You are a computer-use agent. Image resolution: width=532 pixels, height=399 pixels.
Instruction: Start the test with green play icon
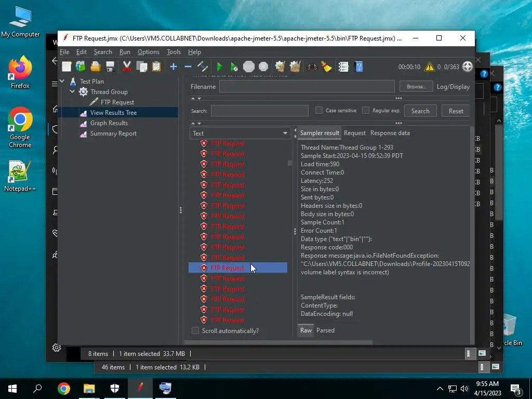[220, 66]
